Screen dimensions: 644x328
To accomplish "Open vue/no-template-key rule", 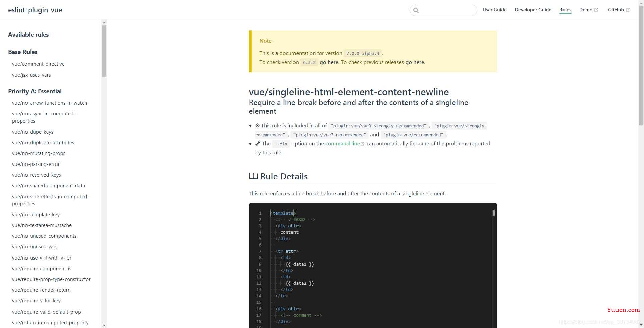I will pyautogui.click(x=36, y=214).
